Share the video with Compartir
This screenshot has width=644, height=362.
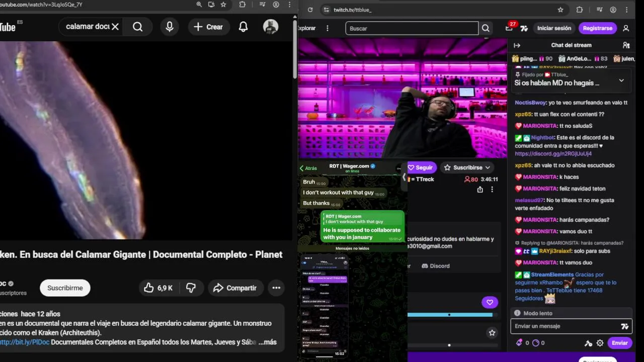coord(234,288)
